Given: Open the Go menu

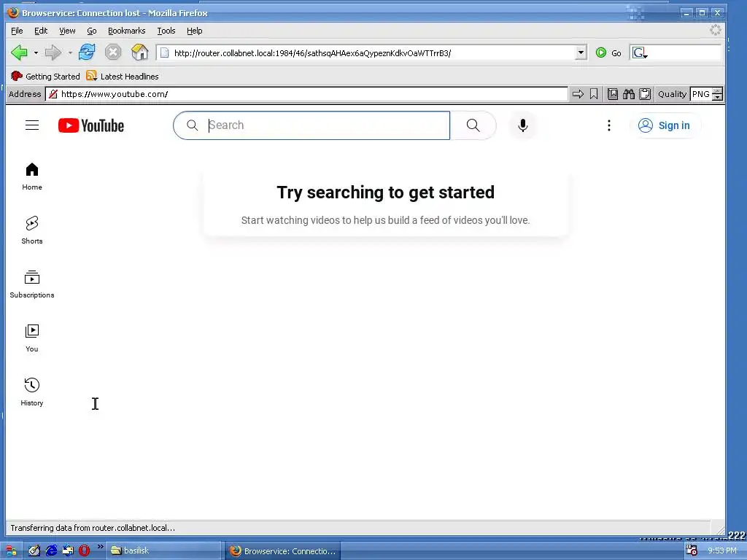Looking at the screenshot, I should point(92,31).
